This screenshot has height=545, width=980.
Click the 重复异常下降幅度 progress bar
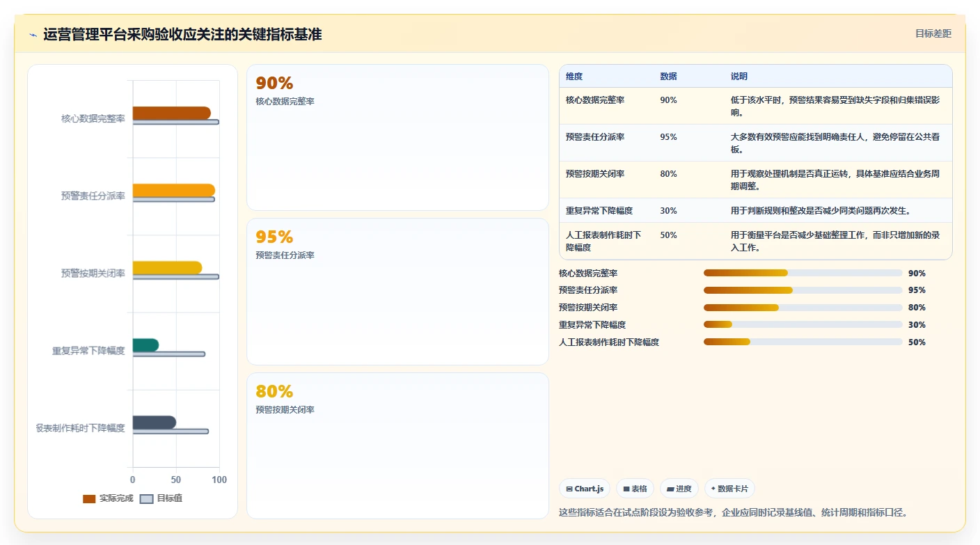coord(803,324)
